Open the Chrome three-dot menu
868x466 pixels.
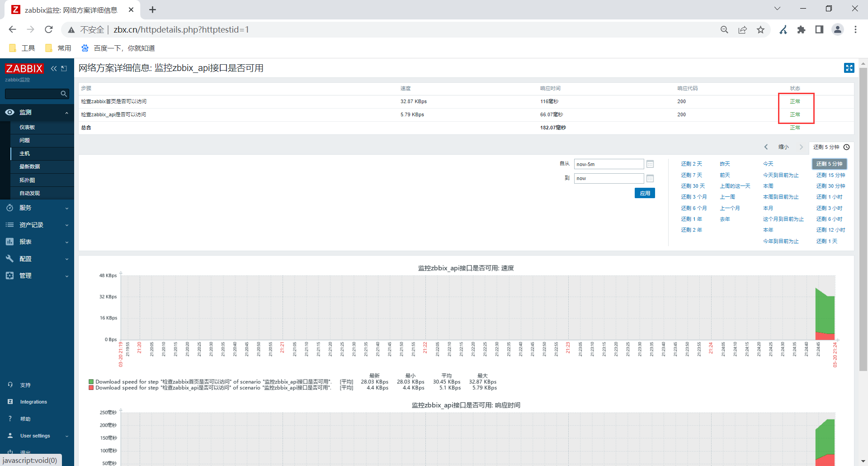coord(855,29)
